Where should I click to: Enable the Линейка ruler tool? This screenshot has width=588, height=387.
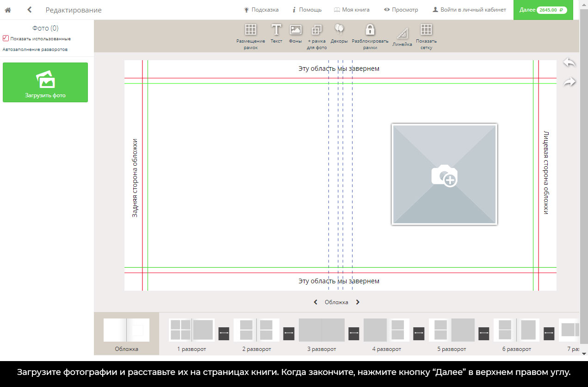[402, 34]
